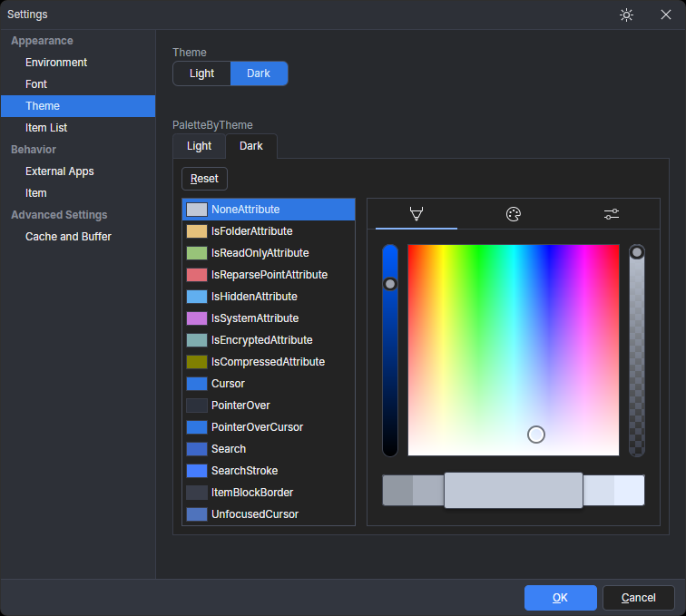Open the Environment settings page
Image resolution: width=686 pixels, height=616 pixels.
pyautogui.click(x=56, y=63)
